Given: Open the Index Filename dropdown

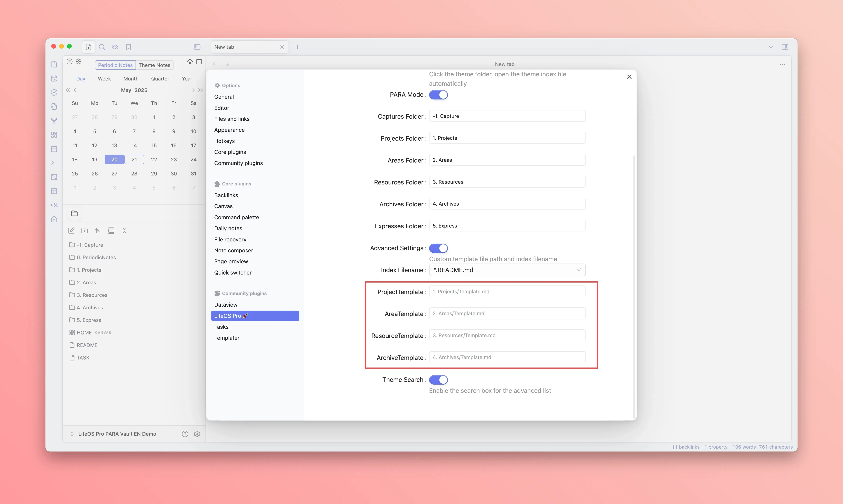Looking at the screenshot, I should pyautogui.click(x=507, y=270).
